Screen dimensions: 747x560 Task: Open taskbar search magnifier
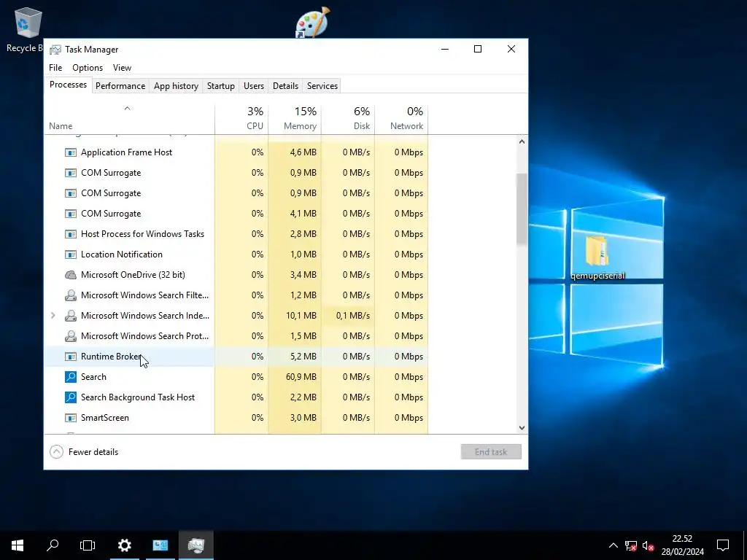click(x=53, y=545)
